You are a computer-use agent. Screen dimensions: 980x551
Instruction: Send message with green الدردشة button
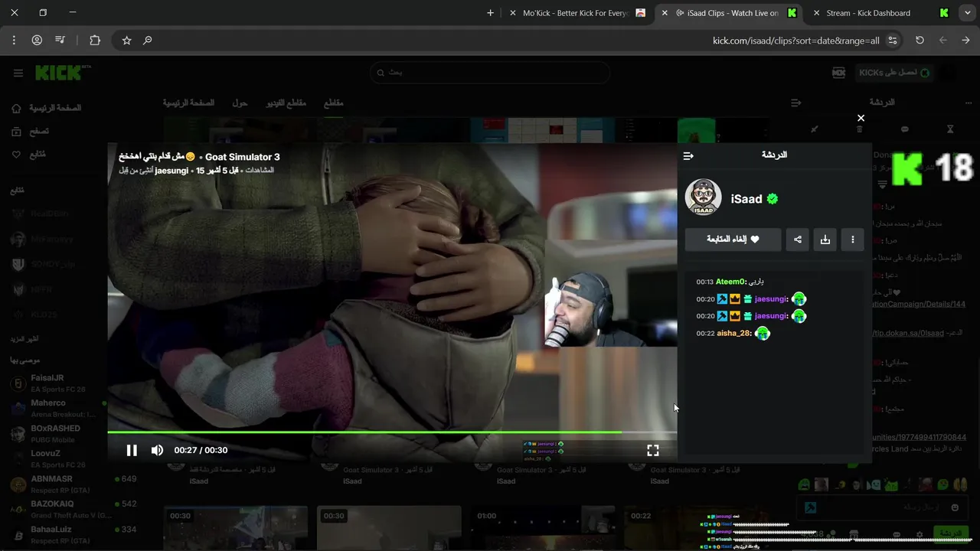(x=951, y=533)
